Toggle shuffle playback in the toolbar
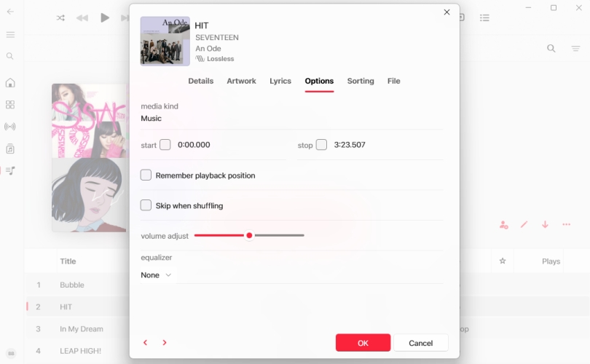The height and width of the screenshot is (364, 590). (x=60, y=17)
